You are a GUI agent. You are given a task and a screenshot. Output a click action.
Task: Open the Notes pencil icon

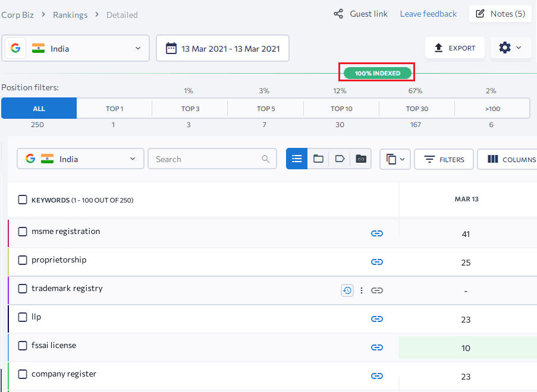click(480, 14)
